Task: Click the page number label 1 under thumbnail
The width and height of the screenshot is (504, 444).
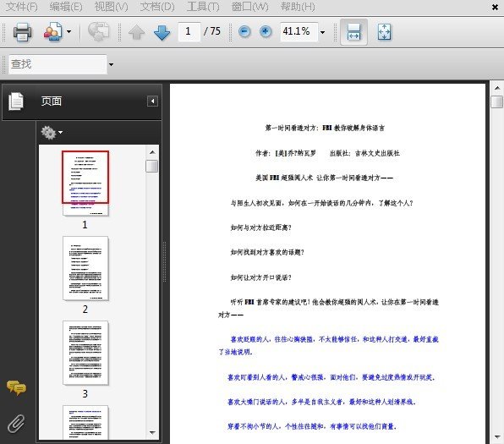Action: [85, 225]
